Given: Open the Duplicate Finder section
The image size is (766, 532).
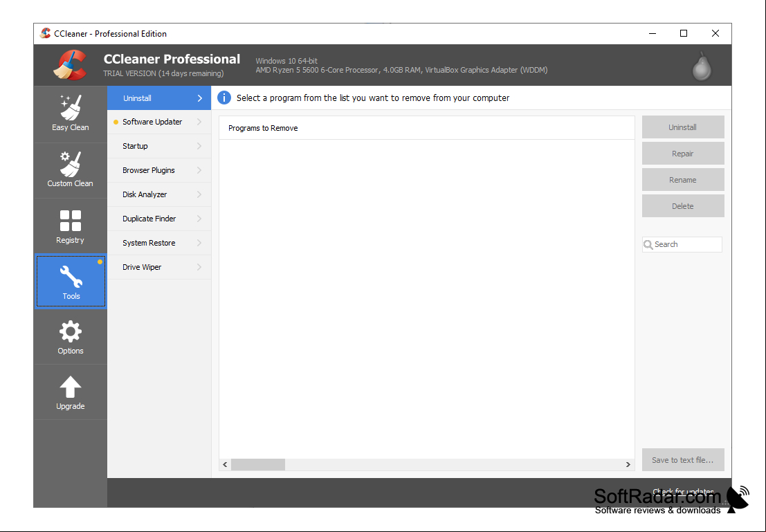Looking at the screenshot, I should pos(159,219).
